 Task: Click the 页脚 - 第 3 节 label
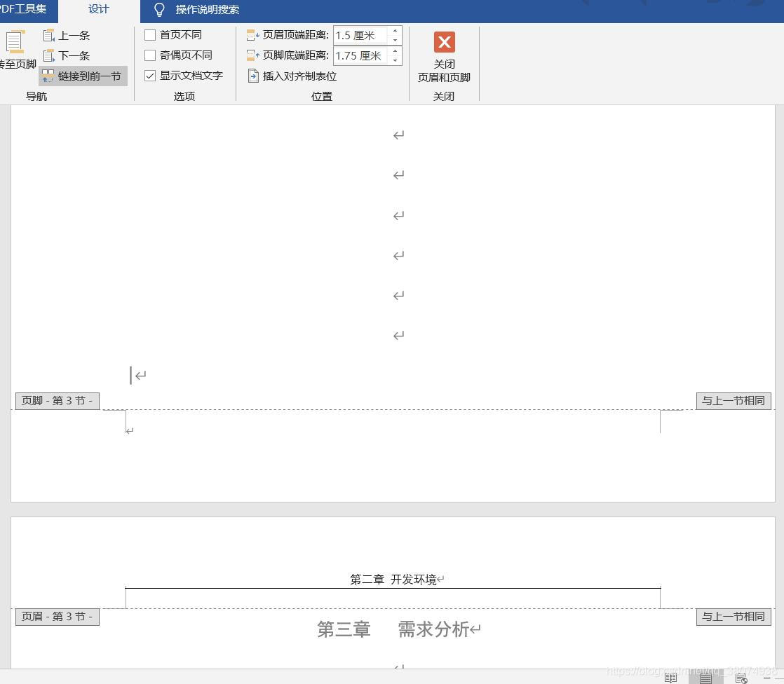point(58,401)
